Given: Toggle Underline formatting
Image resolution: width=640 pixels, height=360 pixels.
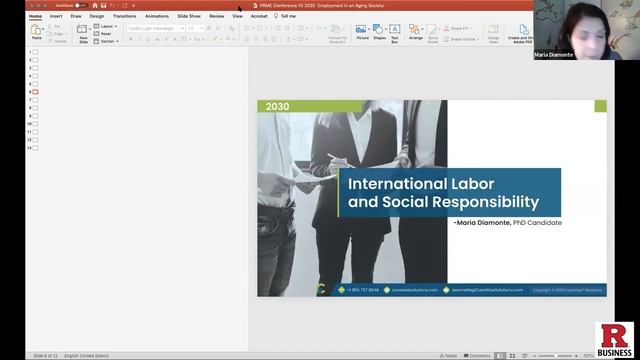Looking at the screenshot, I should pyautogui.click(x=148, y=39).
